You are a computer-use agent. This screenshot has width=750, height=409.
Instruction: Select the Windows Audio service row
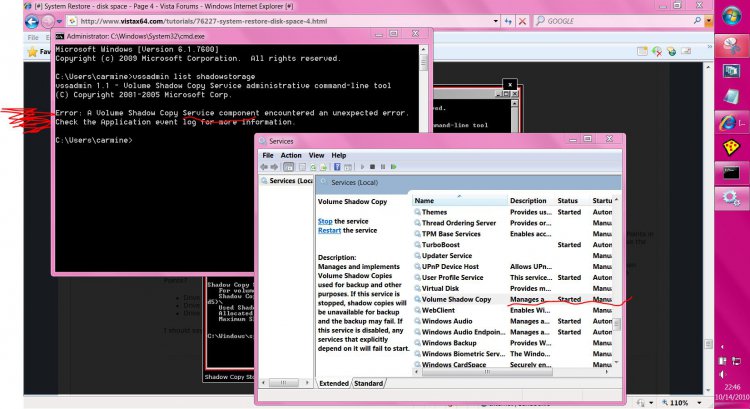512,321
